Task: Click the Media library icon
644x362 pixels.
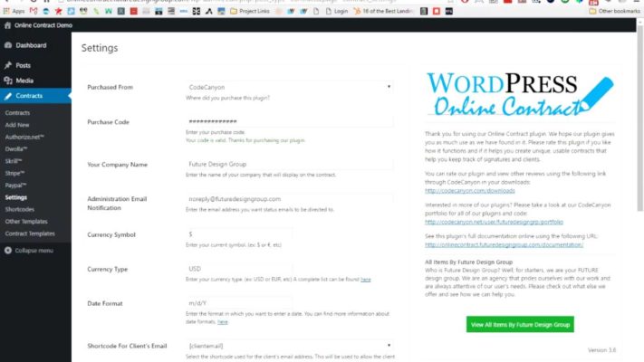Action: click(x=8, y=81)
